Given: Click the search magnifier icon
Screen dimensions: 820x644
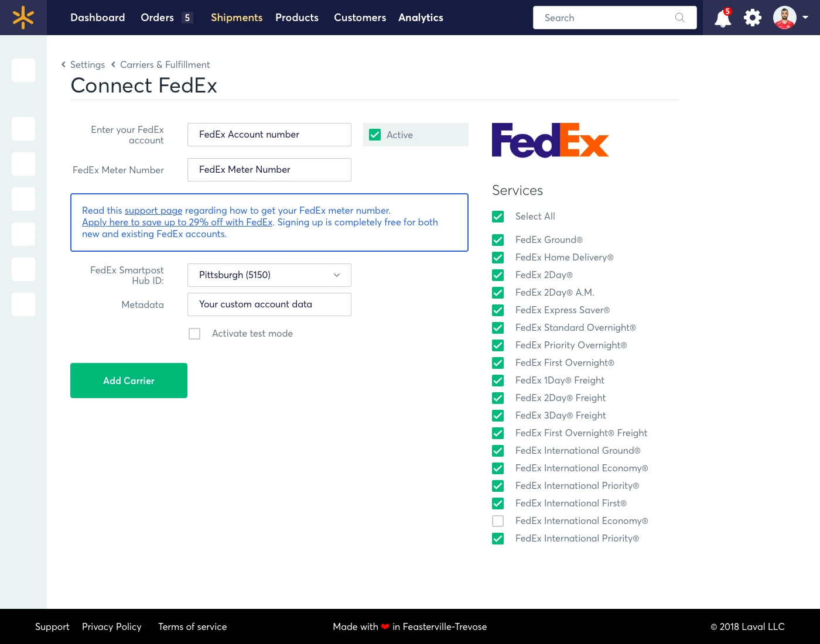Looking at the screenshot, I should click(x=679, y=18).
